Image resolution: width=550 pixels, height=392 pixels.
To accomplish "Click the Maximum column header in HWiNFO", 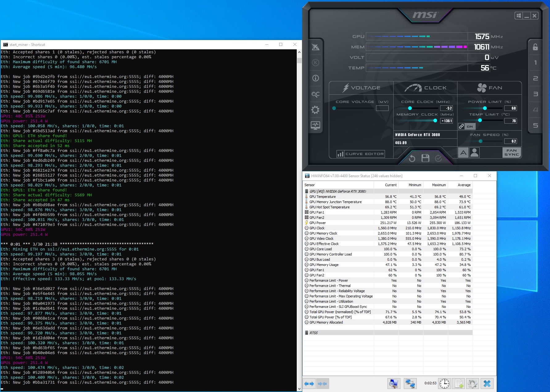I will (x=436, y=185).
